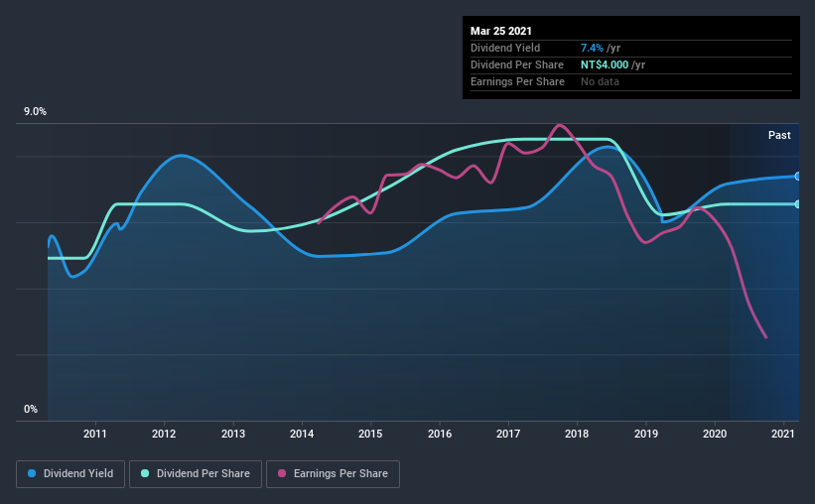Click the 2011 x-axis label

pyautogui.click(x=95, y=434)
